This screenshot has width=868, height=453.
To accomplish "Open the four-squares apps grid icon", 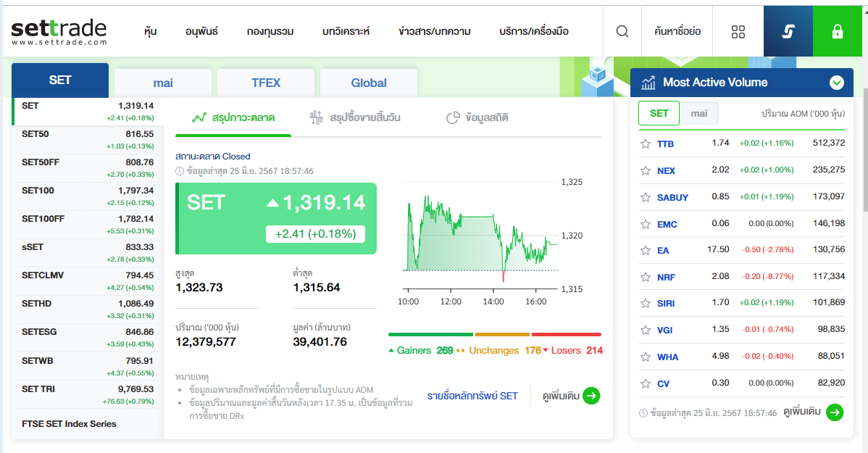I will point(738,32).
